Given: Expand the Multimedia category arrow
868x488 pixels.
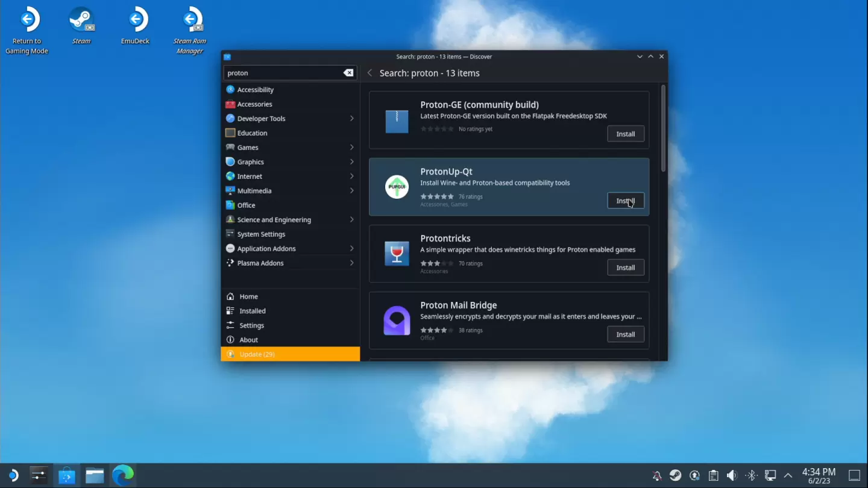Looking at the screenshot, I should coord(351,191).
